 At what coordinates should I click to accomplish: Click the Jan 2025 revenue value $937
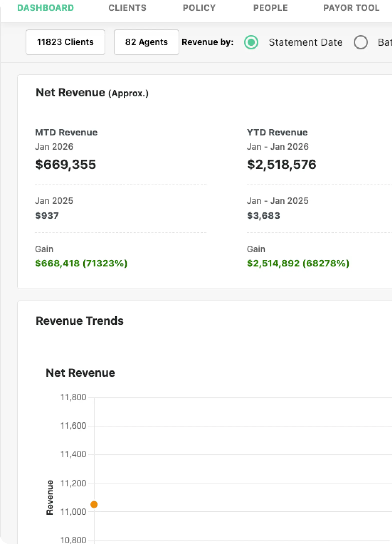point(47,215)
